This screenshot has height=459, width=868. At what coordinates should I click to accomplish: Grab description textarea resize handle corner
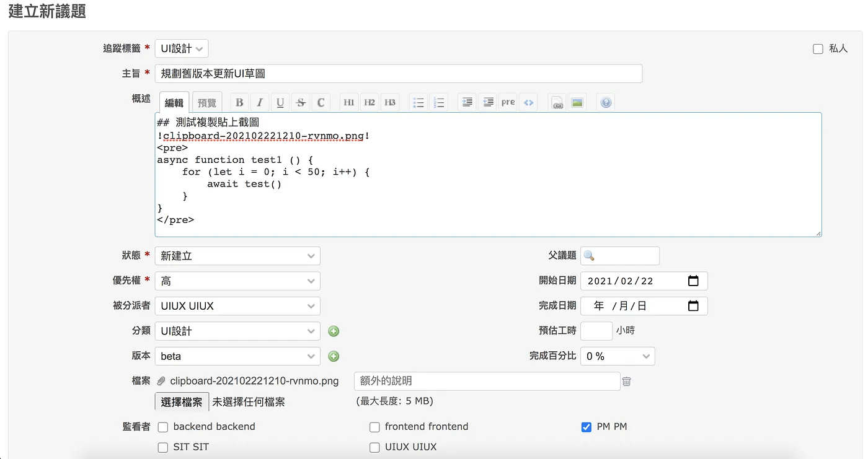pyautogui.click(x=818, y=233)
